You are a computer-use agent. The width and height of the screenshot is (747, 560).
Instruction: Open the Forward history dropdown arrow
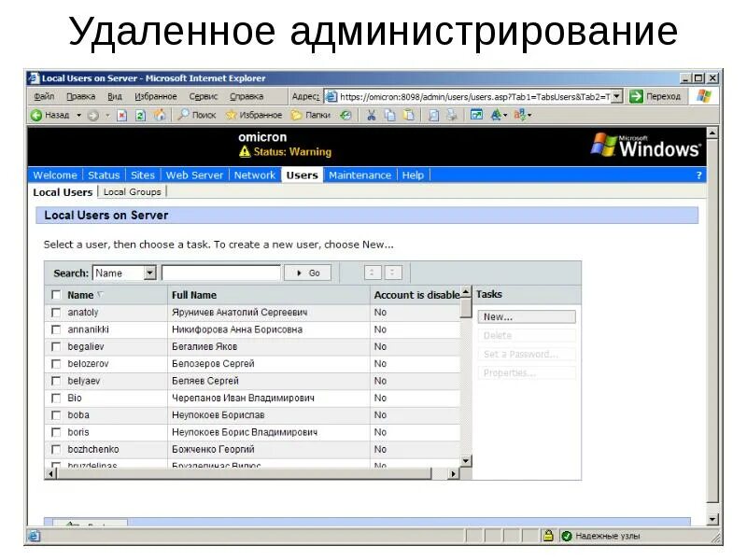[x=107, y=115]
